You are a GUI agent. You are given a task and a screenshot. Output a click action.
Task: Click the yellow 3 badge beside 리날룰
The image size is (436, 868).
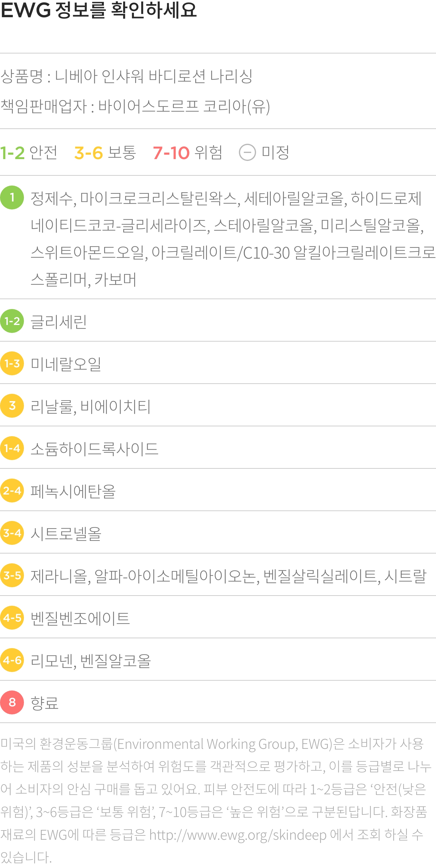(x=12, y=406)
